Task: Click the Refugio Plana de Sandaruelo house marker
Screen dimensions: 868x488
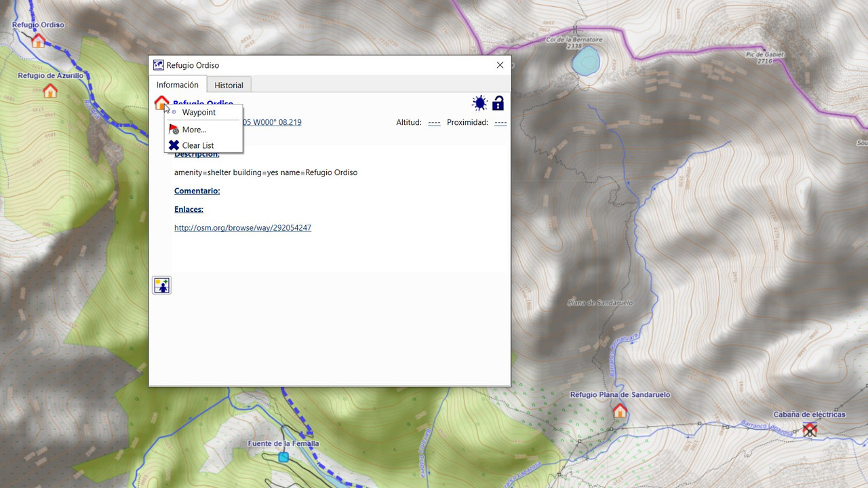Action: click(x=619, y=411)
